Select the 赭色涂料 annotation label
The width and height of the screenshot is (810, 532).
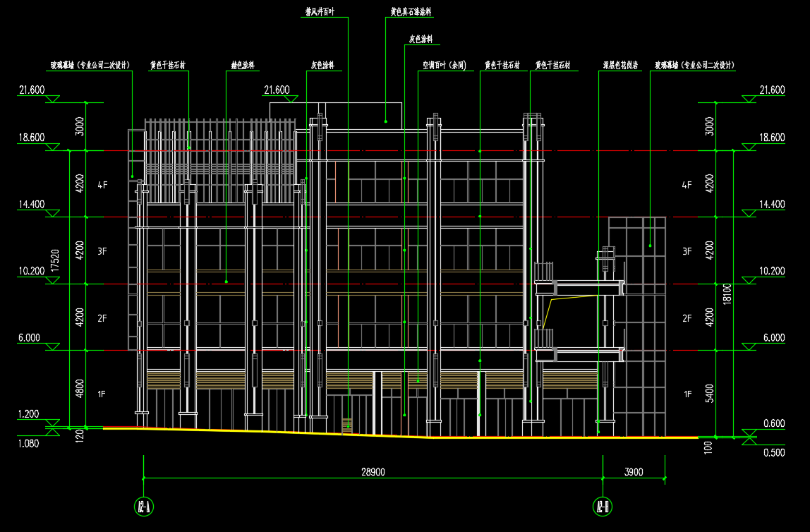[x=243, y=66]
